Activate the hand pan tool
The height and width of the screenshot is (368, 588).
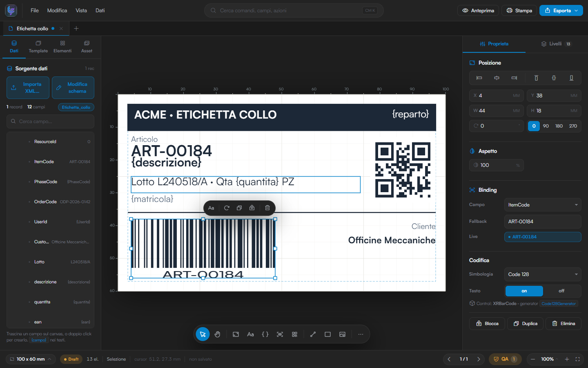(x=217, y=334)
